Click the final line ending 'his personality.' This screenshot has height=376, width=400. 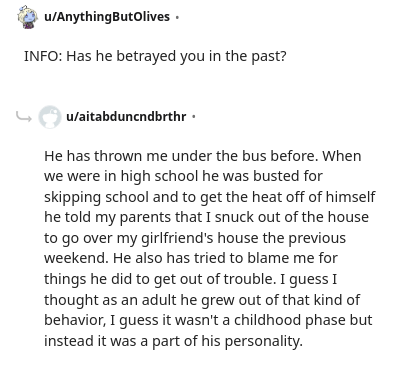[173, 341]
